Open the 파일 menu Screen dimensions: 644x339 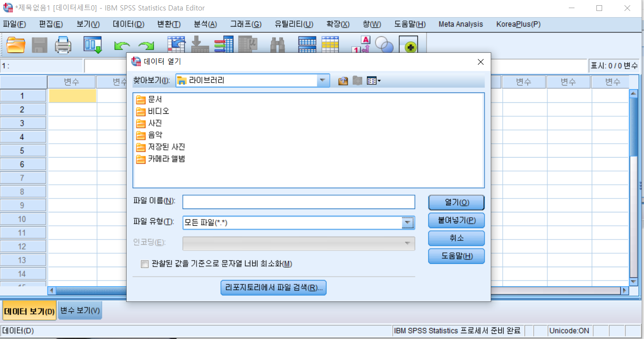click(x=14, y=24)
